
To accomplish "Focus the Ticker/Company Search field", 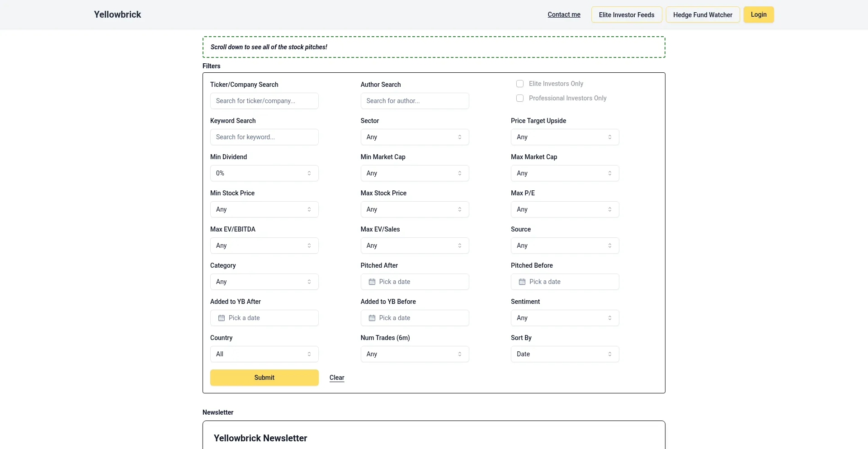I will coord(264,101).
